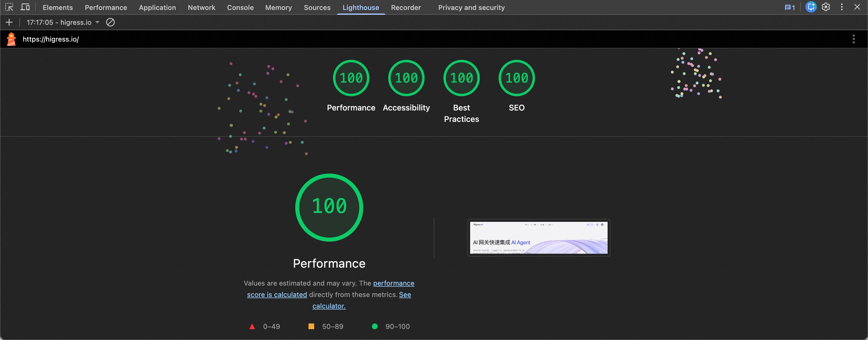Toggle the device toolbar icon
This screenshot has width=868, height=340.
(x=25, y=7)
